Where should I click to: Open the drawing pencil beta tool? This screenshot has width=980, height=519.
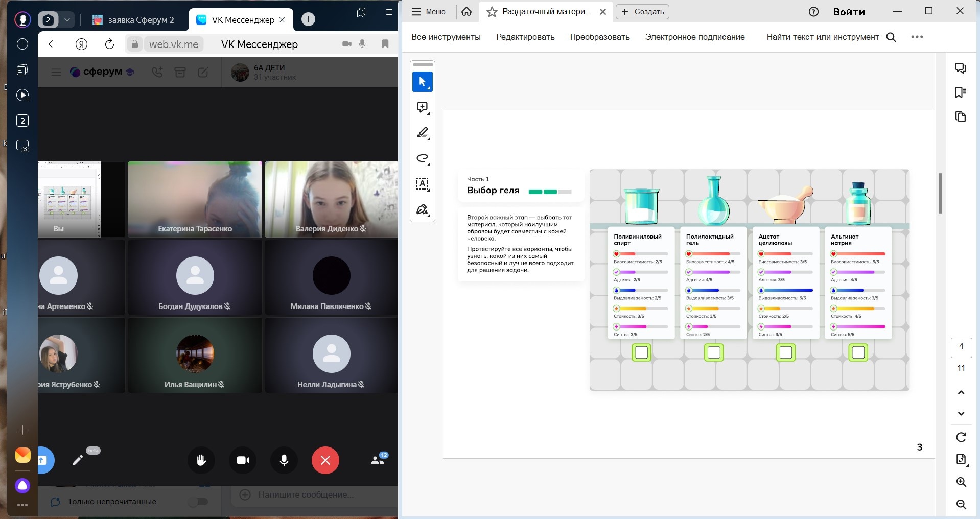coord(78,460)
